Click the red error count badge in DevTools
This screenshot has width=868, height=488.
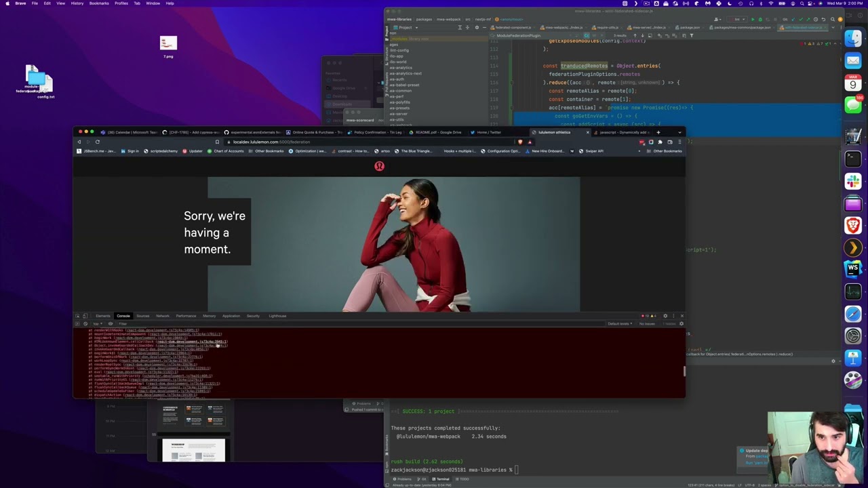point(646,316)
